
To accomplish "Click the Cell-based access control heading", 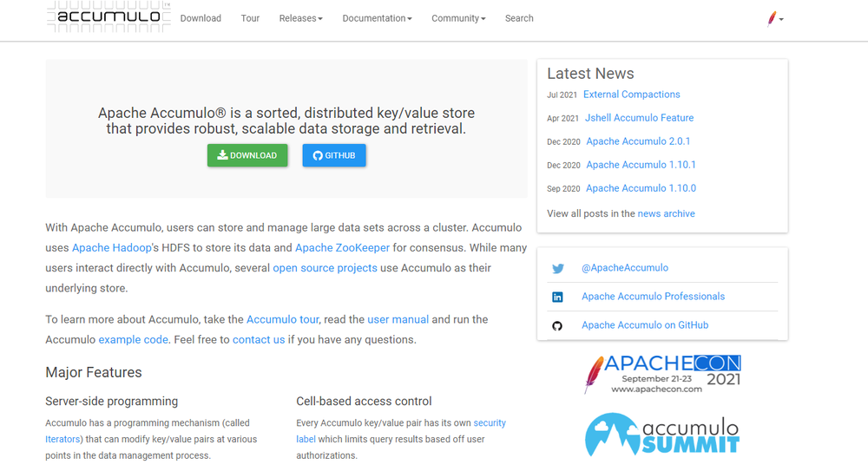I will point(364,402).
